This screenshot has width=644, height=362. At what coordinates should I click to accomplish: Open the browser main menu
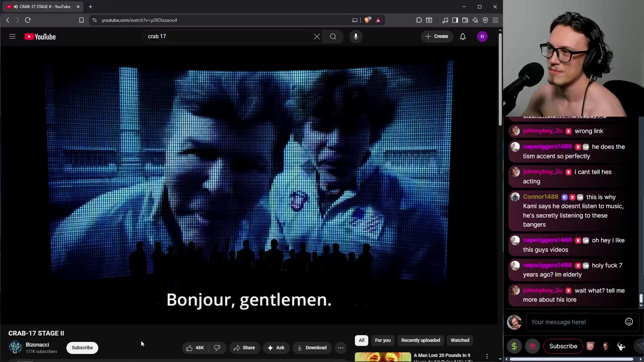496,20
